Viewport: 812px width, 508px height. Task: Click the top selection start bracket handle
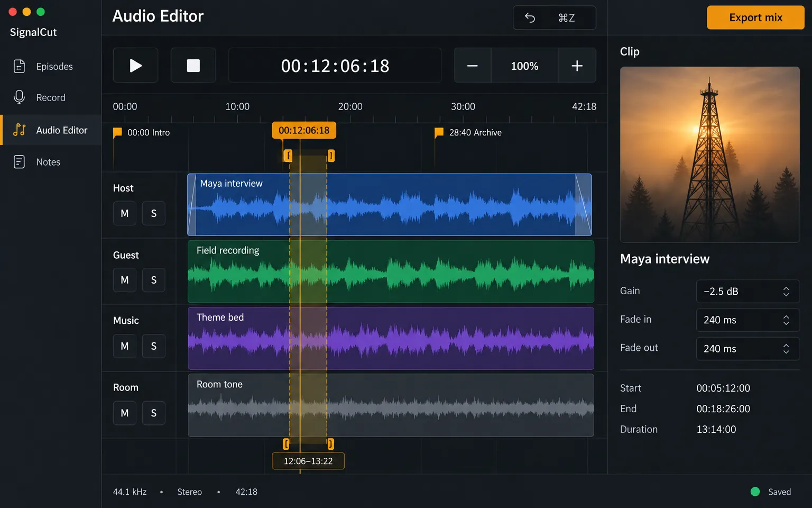coord(288,156)
